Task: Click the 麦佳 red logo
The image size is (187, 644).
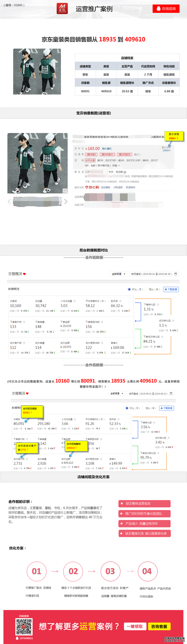Action: click(x=62, y=9)
